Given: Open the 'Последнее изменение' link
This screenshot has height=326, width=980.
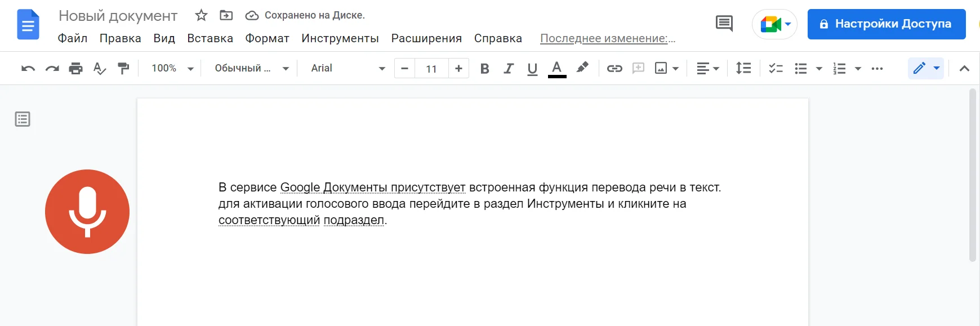Looking at the screenshot, I should click(608, 38).
